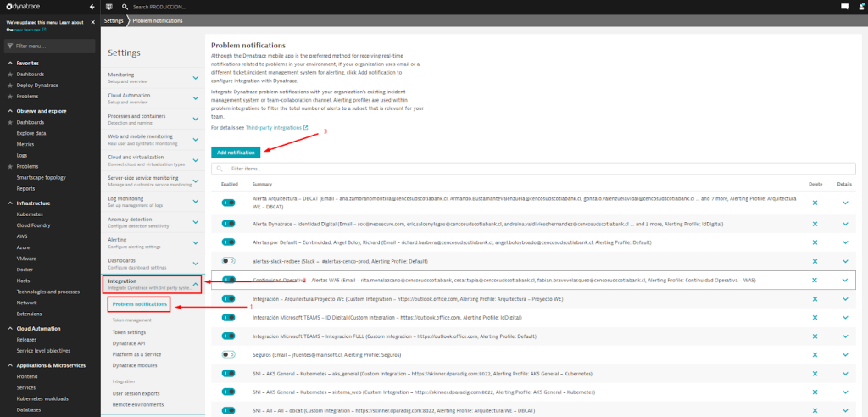Click the Add notification button

[x=236, y=153]
